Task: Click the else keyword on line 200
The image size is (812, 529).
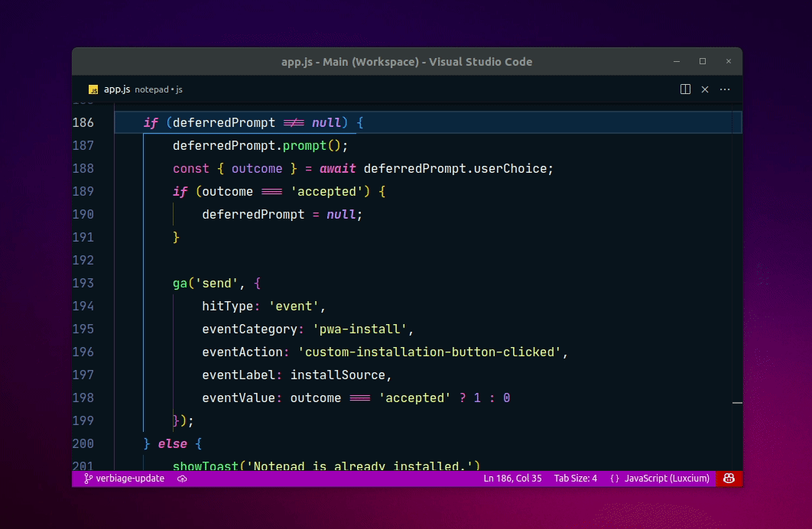Action: (x=173, y=443)
